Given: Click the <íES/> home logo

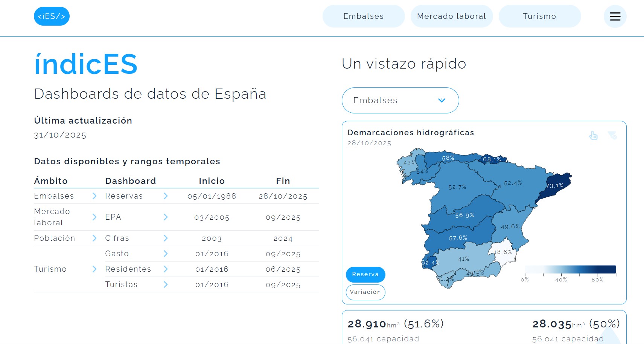Looking at the screenshot, I should coord(52,16).
